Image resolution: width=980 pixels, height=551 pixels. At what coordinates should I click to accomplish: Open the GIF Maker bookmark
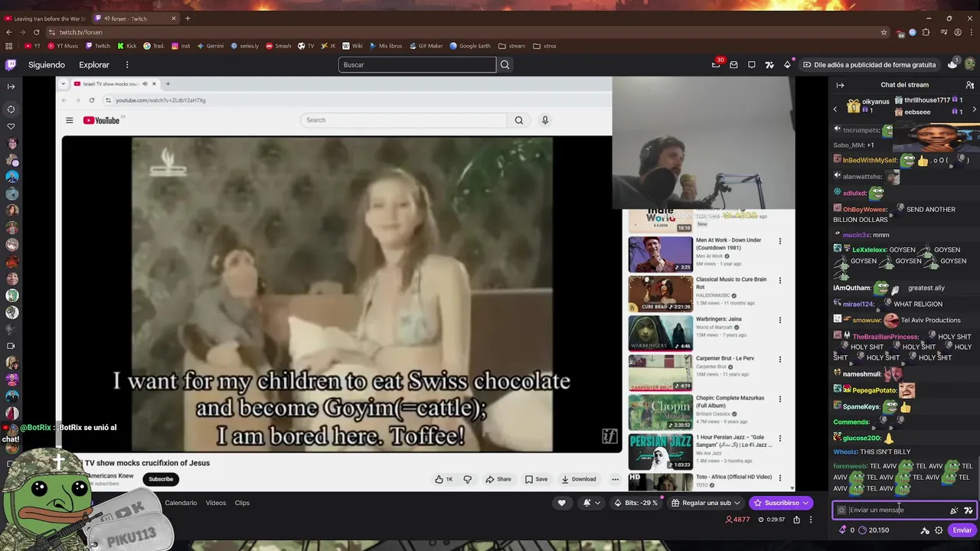426,46
